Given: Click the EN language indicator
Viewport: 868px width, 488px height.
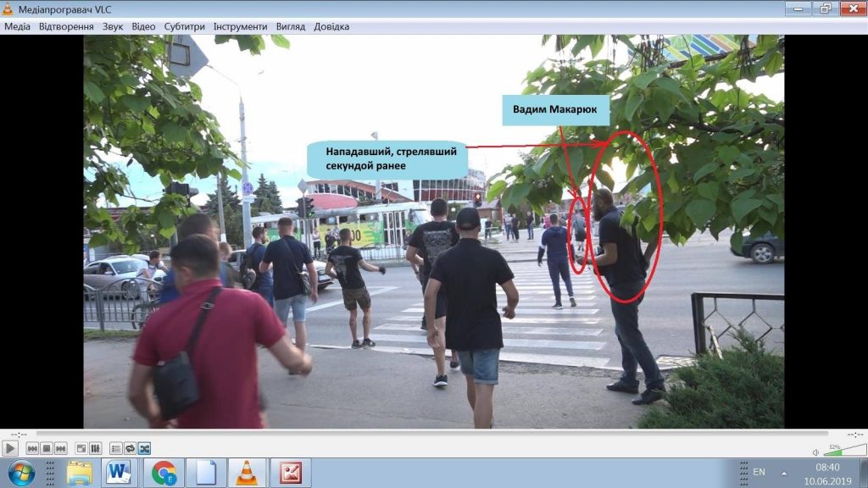Looking at the screenshot, I should pos(759,472).
